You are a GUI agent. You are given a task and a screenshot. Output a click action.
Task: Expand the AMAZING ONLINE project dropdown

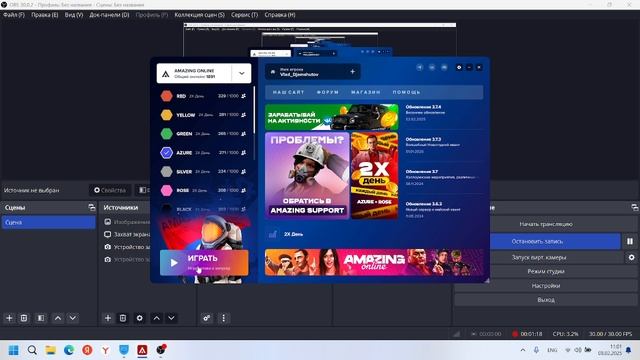tap(242, 73)
